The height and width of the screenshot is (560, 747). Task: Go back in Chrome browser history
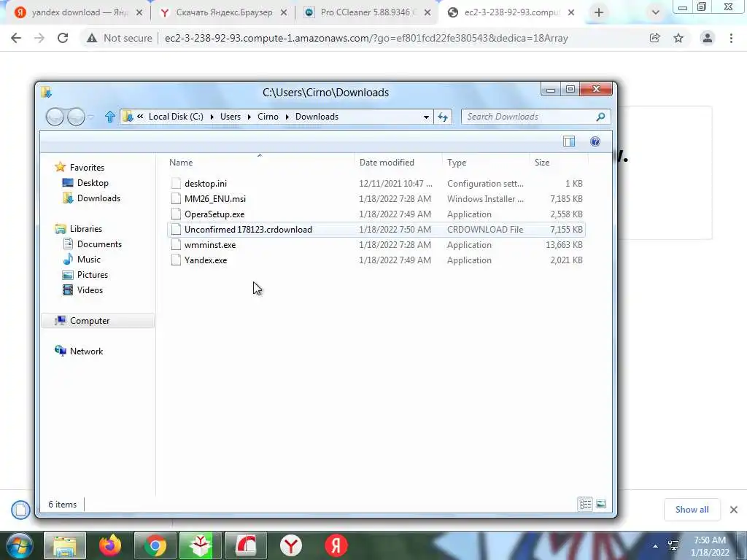[x=16, y=38]
